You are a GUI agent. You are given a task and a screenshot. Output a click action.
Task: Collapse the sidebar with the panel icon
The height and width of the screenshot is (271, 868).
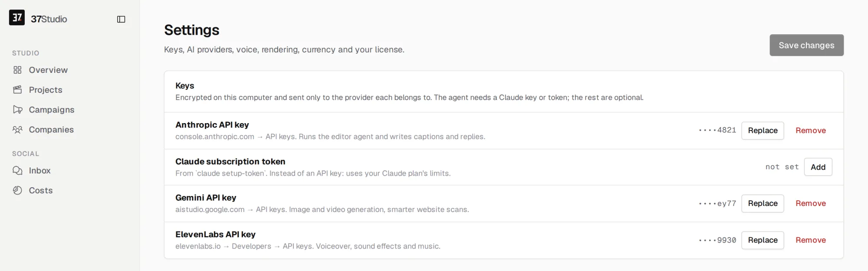coord(121,19)
